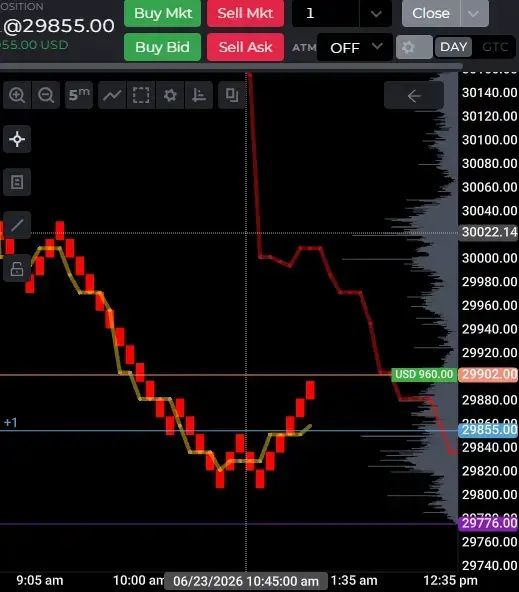
Task: Open the ATM strategy OFF dropdown
Action: tap(355, 48)
